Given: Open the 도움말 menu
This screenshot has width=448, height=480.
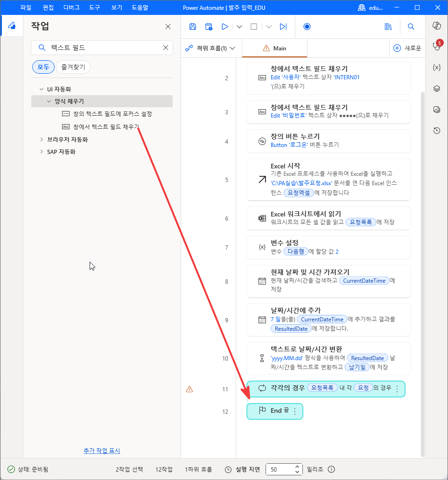Looking at the screenshot, I should point(140,7).
